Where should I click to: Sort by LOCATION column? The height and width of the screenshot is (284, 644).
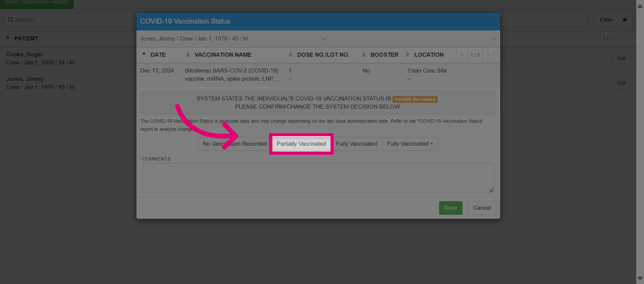tap(429, 55)
